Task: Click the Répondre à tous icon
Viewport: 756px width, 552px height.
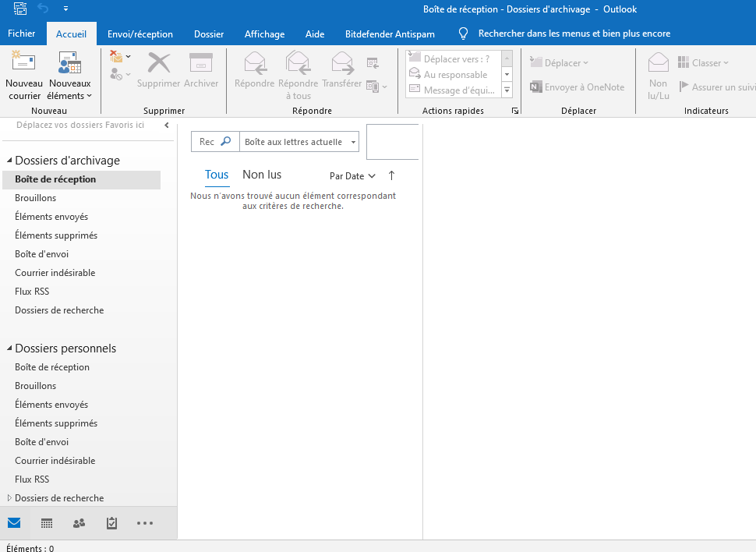Action: pos(298,63)
